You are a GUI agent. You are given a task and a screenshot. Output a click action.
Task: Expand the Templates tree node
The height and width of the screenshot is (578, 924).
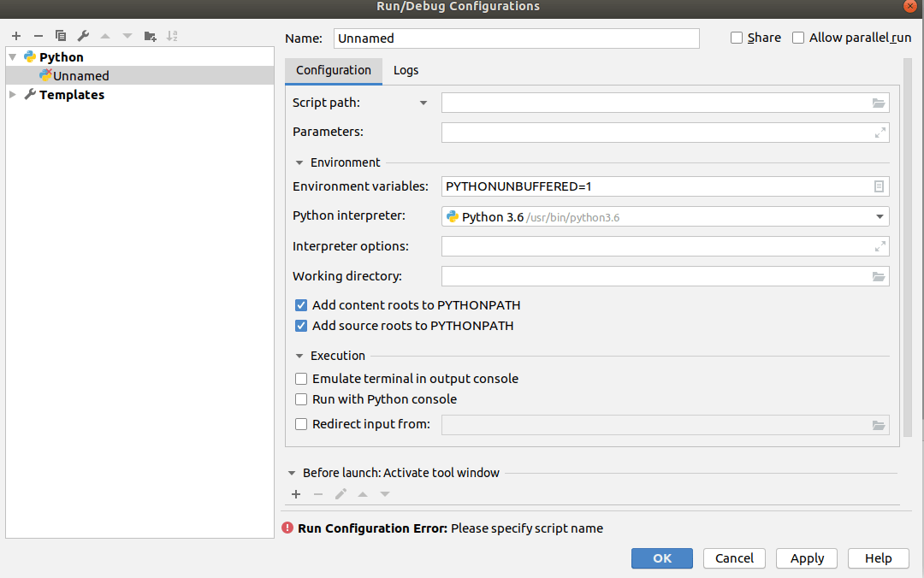tap(12, 95)
